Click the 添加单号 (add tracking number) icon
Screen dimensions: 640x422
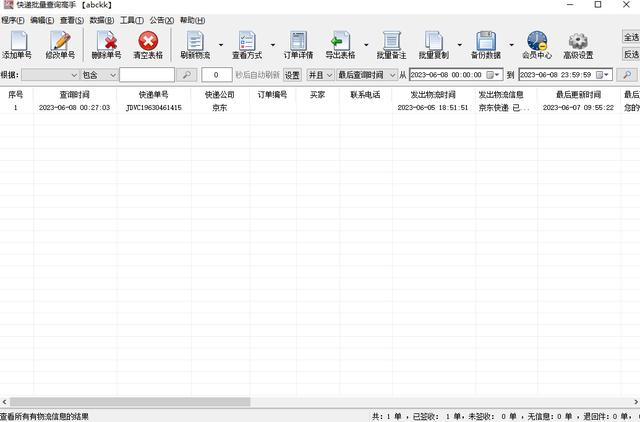pos(17,44)
